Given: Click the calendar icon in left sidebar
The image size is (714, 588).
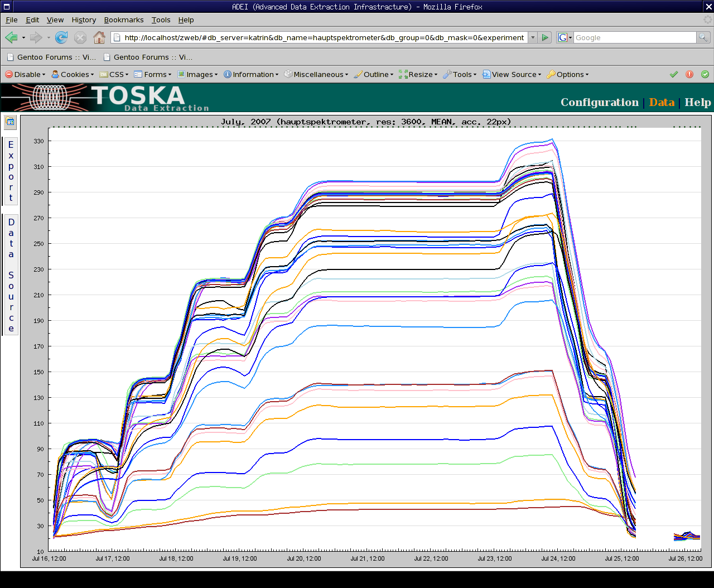Looking at the screenshot, I should 10,122.
